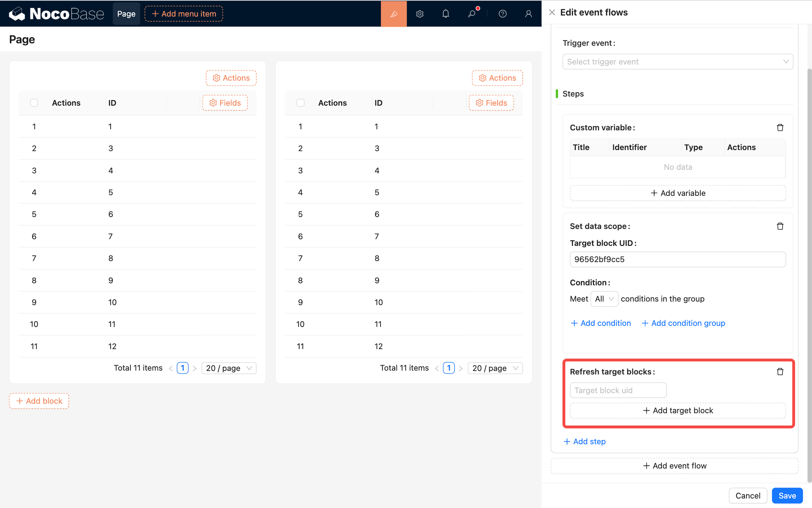This screenshot has height=508, width=812.
Task: Open the settings gear in top bar
Action: [x=419, y=14]
